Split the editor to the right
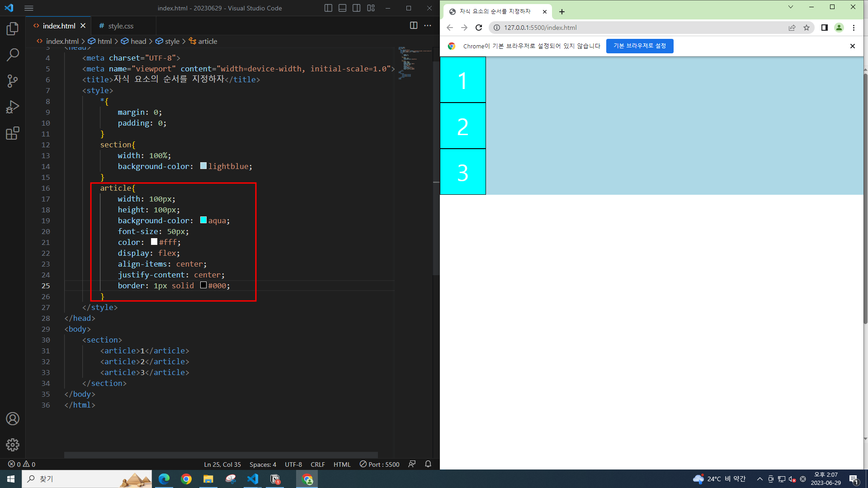This screenshot has width=868, height=488. tap(413, 26)
